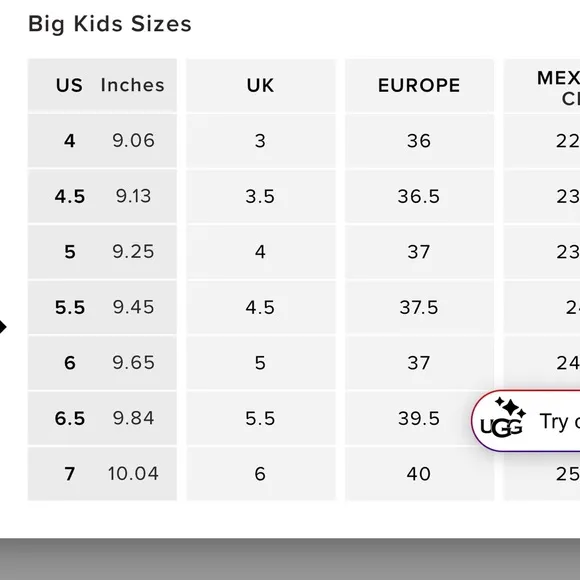Select US size 6.5 row cell

(102, 418)
